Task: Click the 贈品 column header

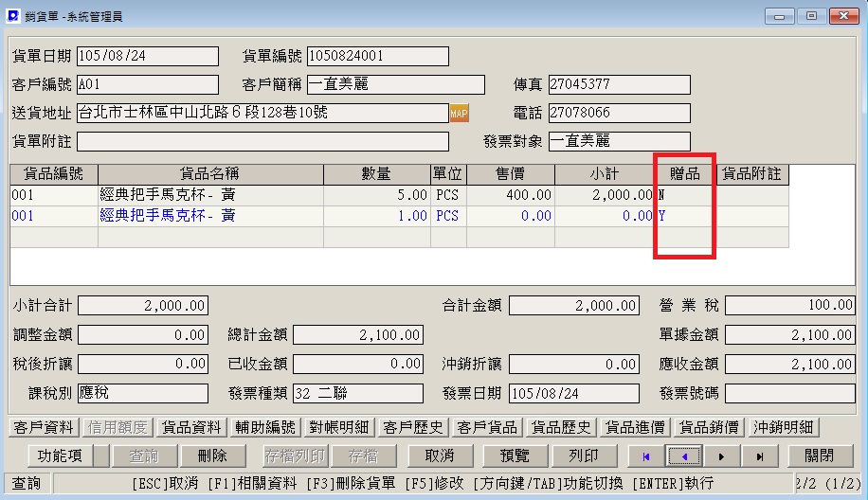Action: point(685,174)
